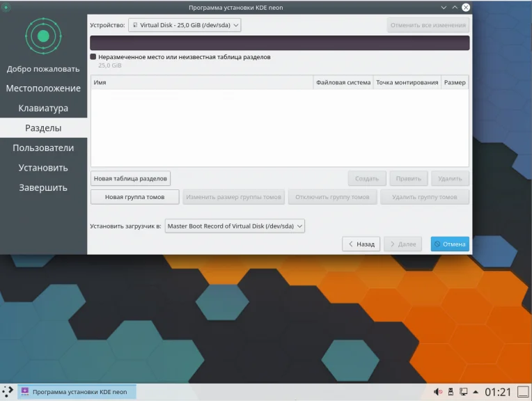Select the unallocated space color swatch
Screen dimensions: 532x401
93,56
